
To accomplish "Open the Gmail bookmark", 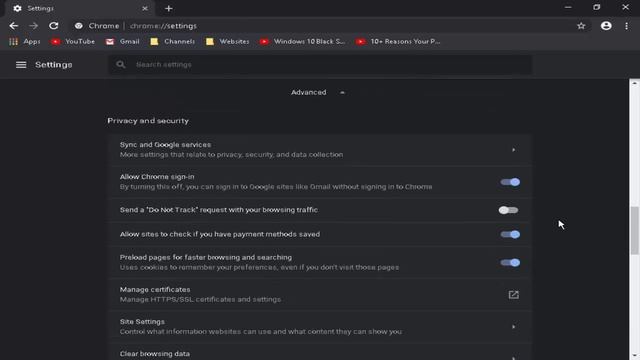I will 122,41.
